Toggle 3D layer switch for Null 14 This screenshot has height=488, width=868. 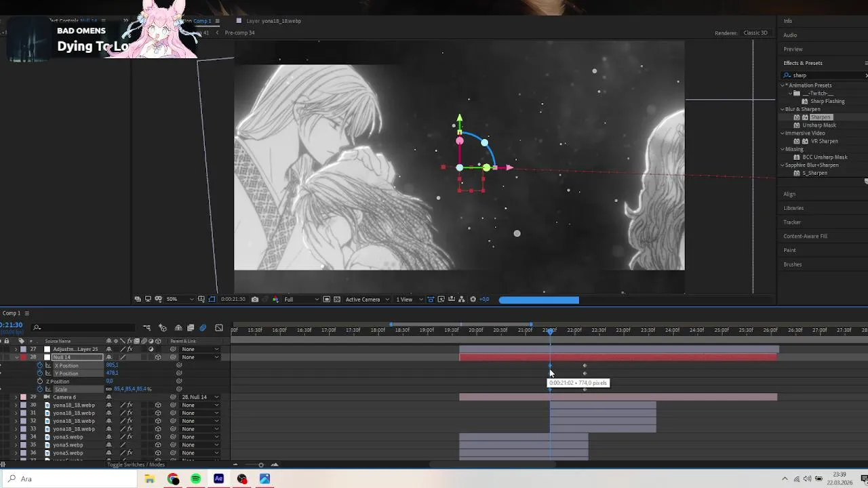[158, 357]
